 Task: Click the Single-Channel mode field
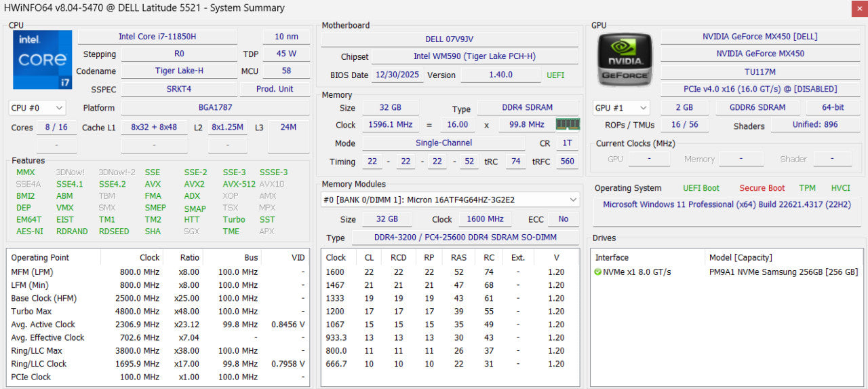click(443, 143)
